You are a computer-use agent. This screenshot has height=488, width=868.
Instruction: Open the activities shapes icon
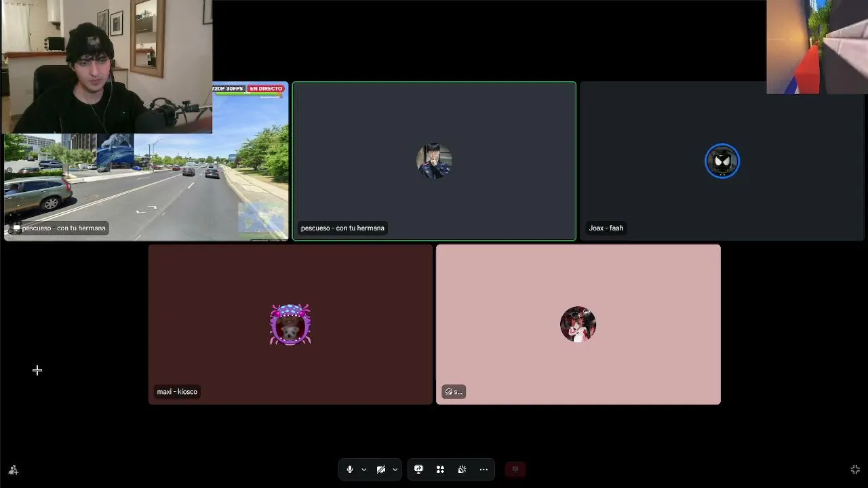[x=440, y=469]
